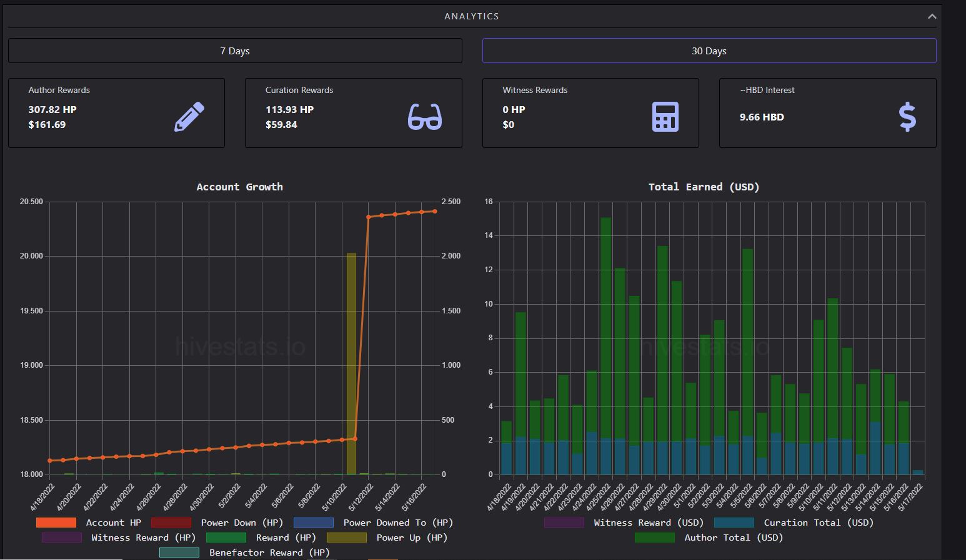Screen dimensions: 966x560
Task: Toggle Witness Reward (USD) legend swatch
Action: (x=564, y=523)
